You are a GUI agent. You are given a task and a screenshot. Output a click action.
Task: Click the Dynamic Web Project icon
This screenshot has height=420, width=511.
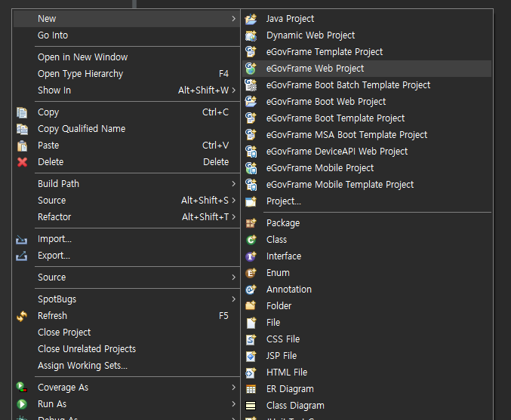[251, 35]
